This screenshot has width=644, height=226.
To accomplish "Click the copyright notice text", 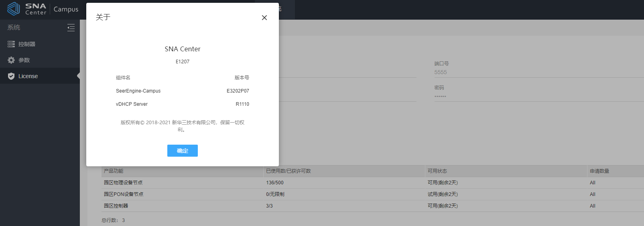I will [183, 126].
